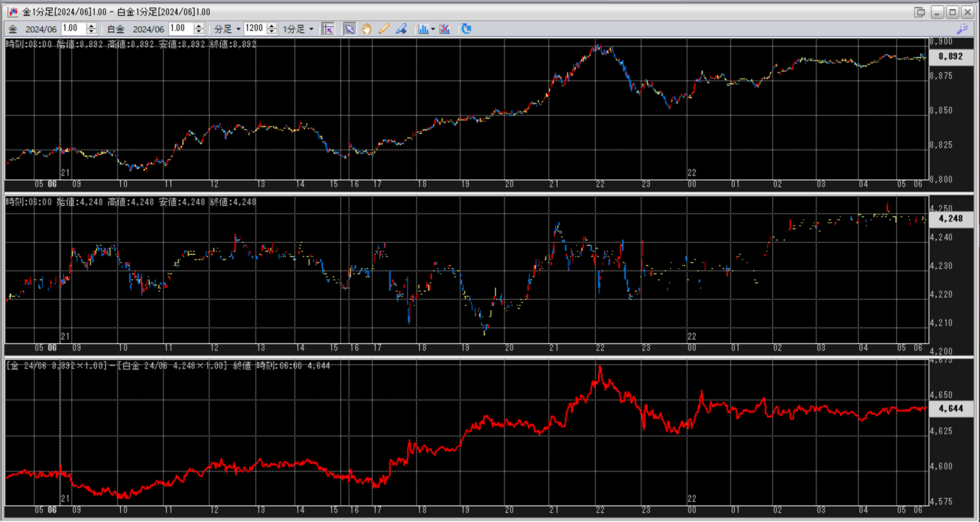Increase the 1200 bar count stepper
The width and height of the screenshot is (980, 522).
tap(272, 26)
